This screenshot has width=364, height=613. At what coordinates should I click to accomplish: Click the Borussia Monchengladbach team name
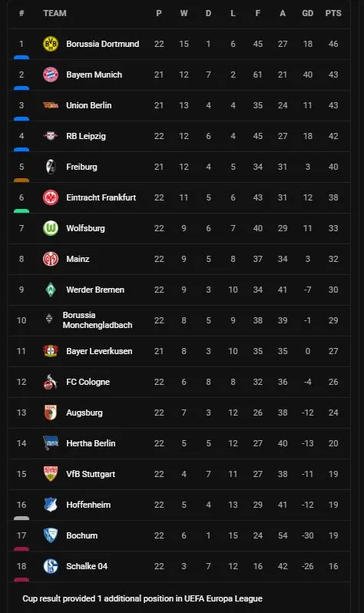pyautogui.click(x=98, y=320)
